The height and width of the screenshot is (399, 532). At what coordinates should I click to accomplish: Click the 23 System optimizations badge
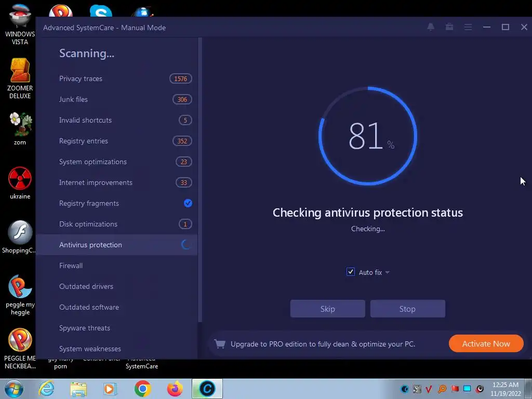point(183,162)
